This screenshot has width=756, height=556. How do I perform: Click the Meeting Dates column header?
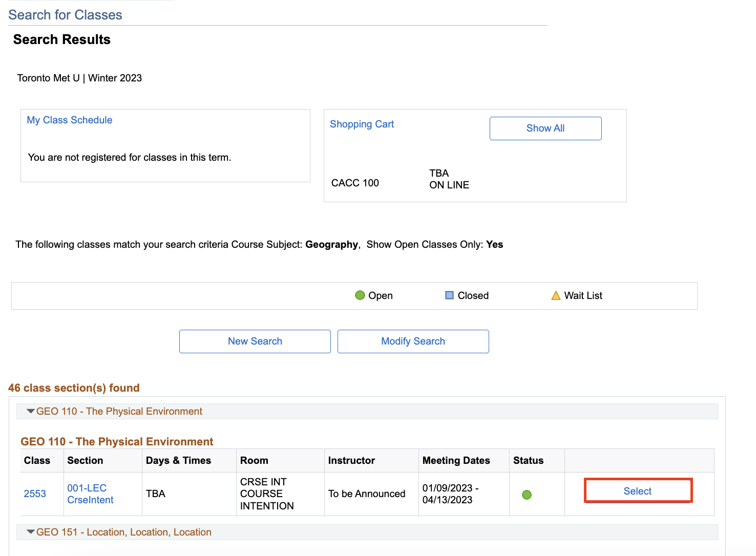[x=456, y=460]
